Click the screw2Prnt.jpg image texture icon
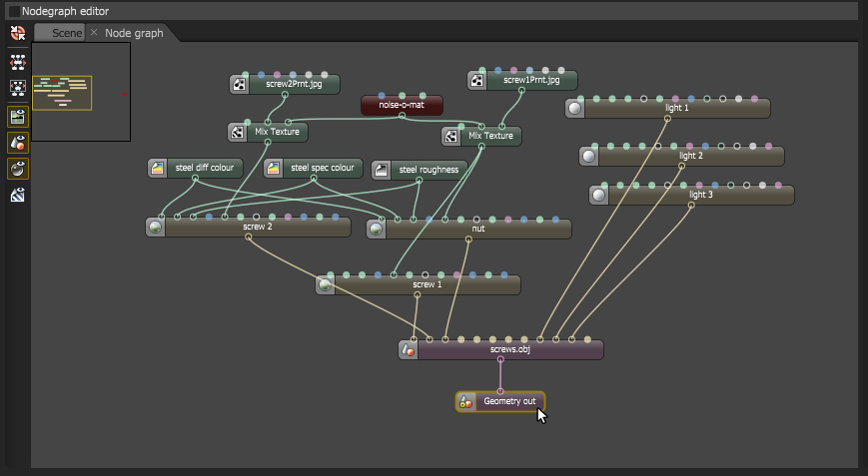868x476 pixels. [x=239, y=85]
